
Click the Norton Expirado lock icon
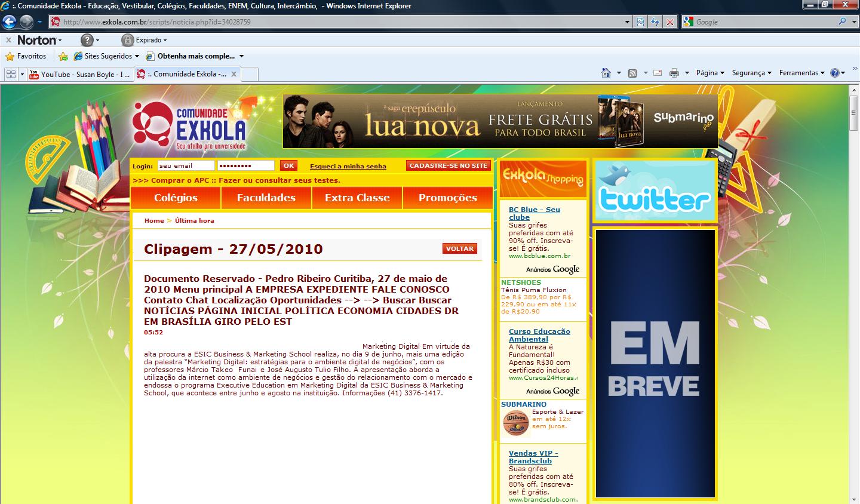(x=127, y=40)
